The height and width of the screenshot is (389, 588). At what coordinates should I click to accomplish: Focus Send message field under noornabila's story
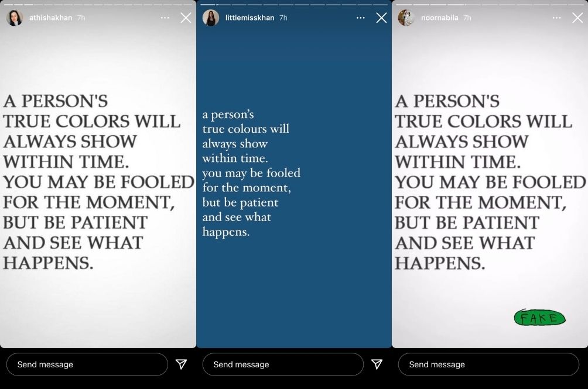click(x=488, y=364)
